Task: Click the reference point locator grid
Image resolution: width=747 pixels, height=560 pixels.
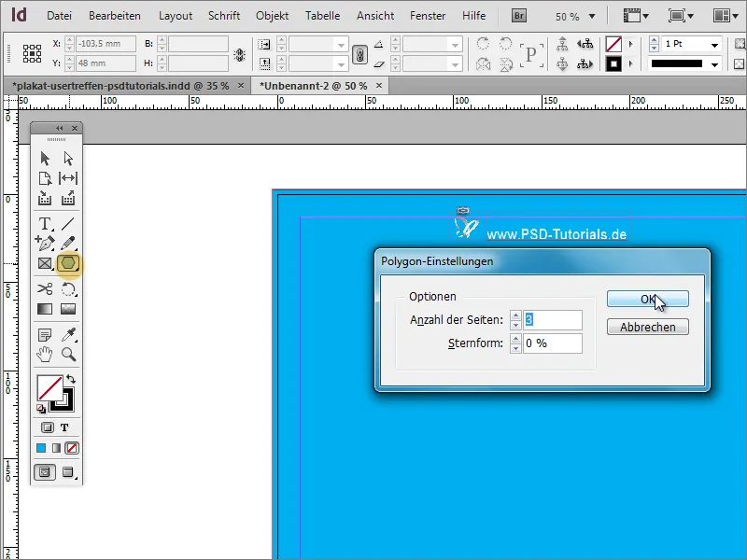Action: coord(32,53)
